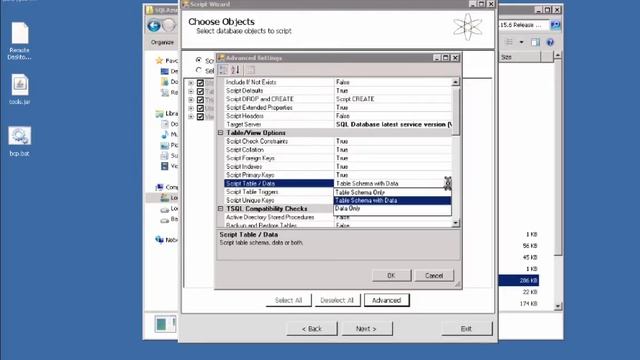
Task: Toggle the middle (third) object tree checkbox
Action: [x=200, y=100]
